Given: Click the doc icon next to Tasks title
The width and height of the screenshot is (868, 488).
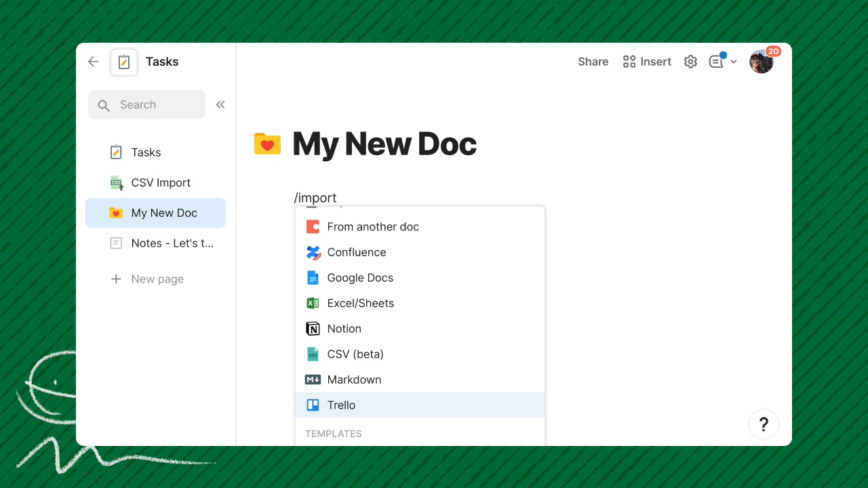Looking at the screenshot, I should pos(124,62).
